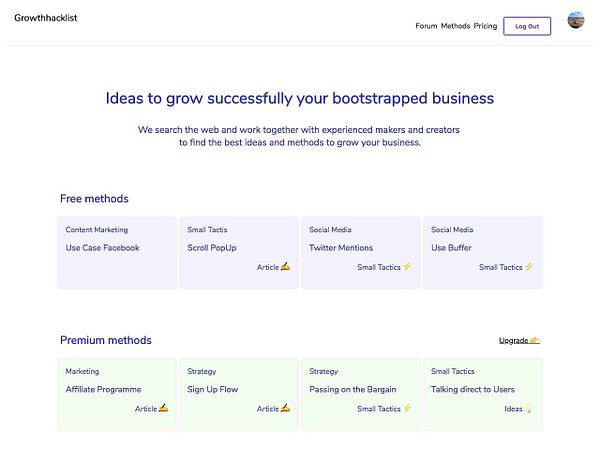Click lightning icon on Passing on the Bargain
The width and height of the screenshot is (600, 460).
click(407, 408)
